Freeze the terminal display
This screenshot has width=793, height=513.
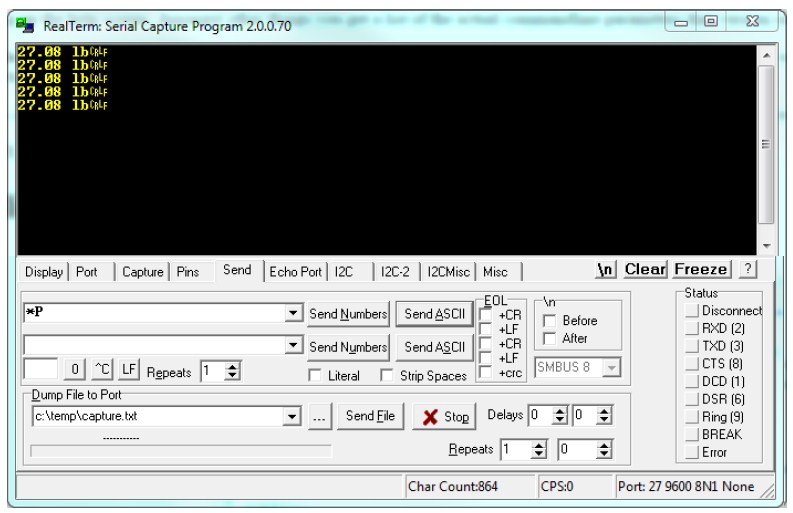(x=701, y=269)
